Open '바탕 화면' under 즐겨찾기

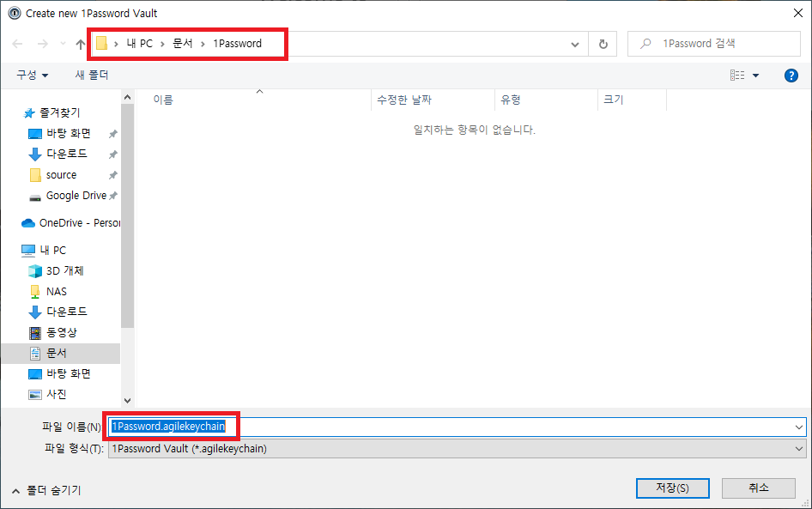pos(69,134)
